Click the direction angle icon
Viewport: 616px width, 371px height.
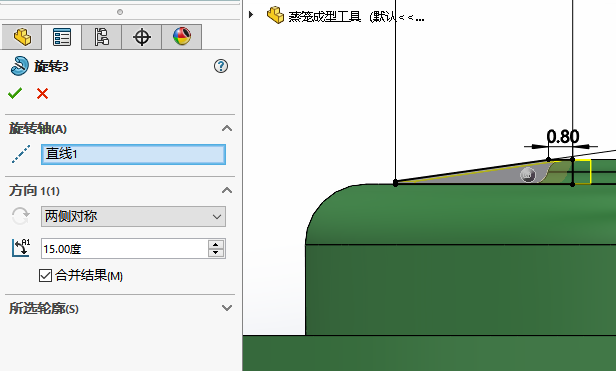point(21,248)
